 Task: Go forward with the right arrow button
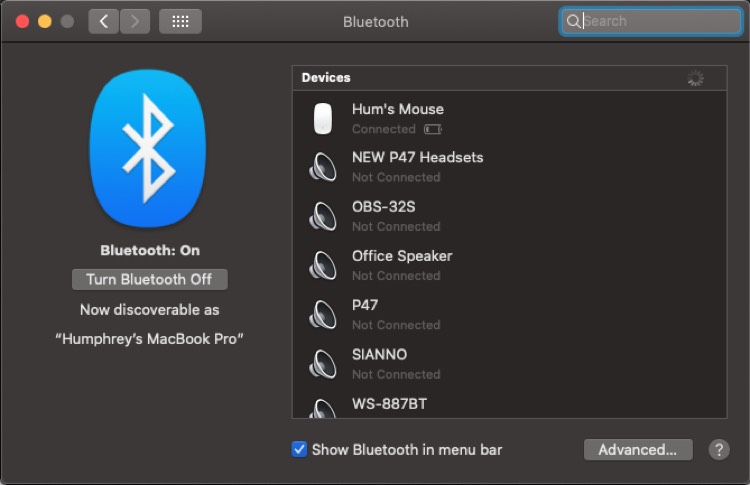click(x=135, y=22)
